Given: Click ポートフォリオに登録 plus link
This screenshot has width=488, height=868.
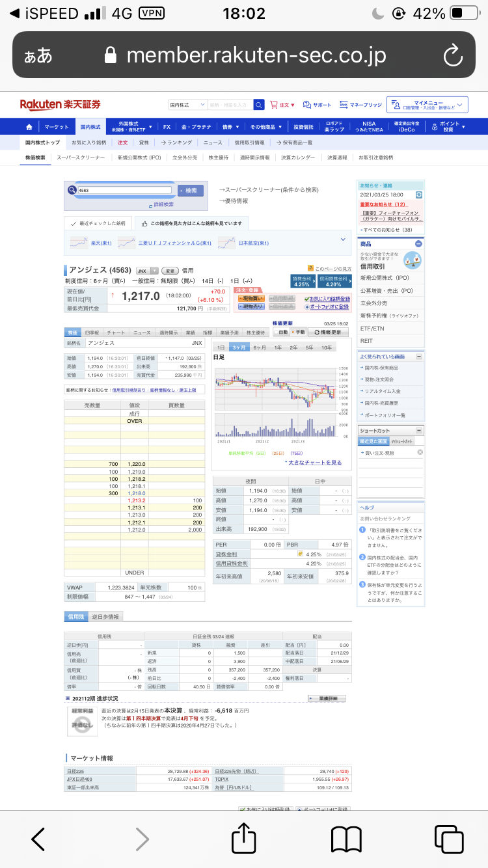Looking at the screenshot, I should pos(326,306).
